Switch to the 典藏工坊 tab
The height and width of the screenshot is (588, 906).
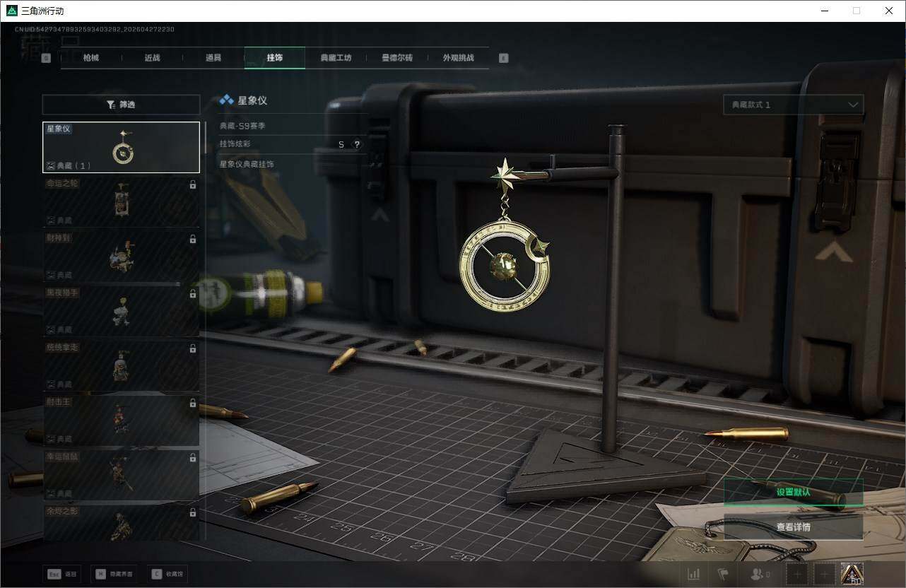[336, 58]
